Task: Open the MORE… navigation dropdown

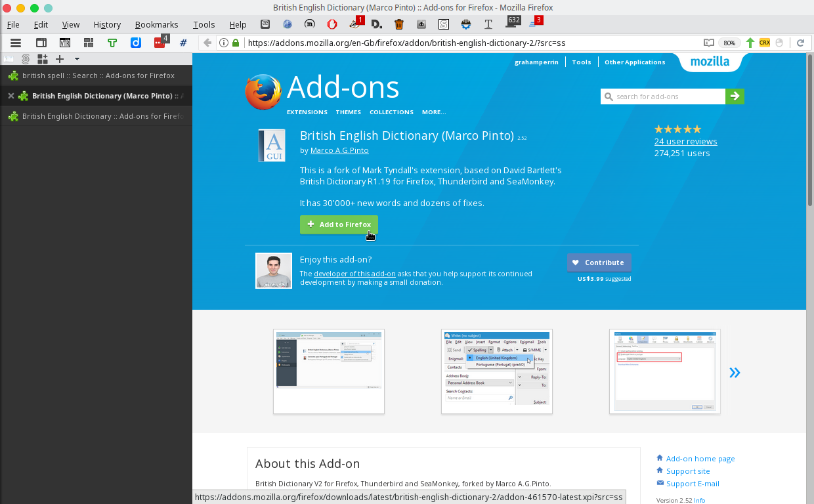Action: [434, 112]
